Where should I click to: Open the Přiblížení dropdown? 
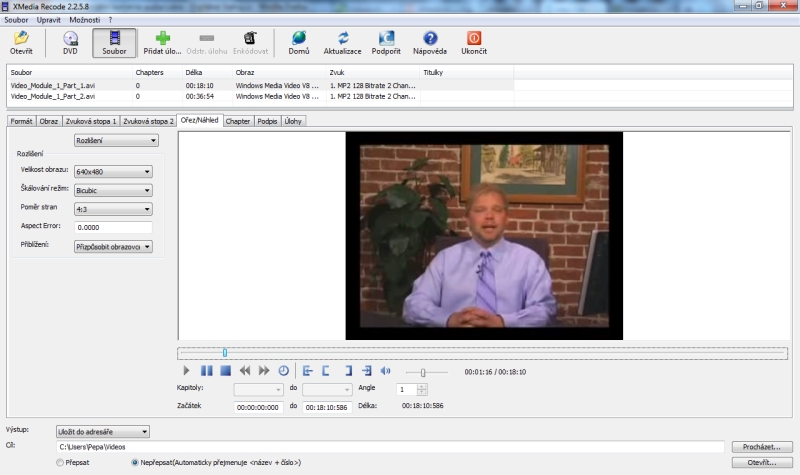click(113, 246)
